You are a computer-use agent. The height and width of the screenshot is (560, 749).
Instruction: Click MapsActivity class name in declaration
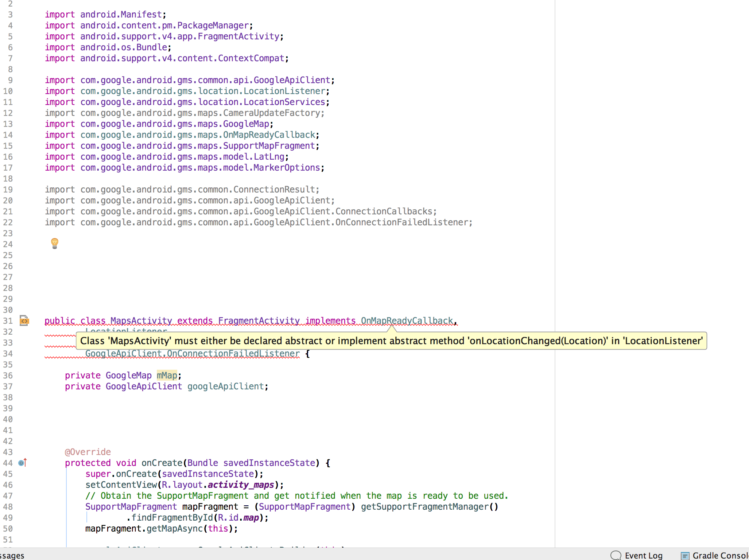click(141, 321)
